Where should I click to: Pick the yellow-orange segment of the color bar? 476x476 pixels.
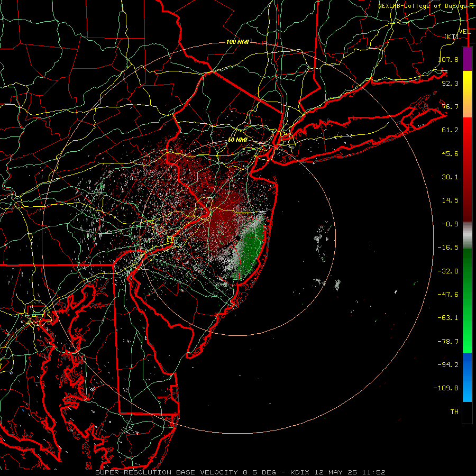pos(467,94)
